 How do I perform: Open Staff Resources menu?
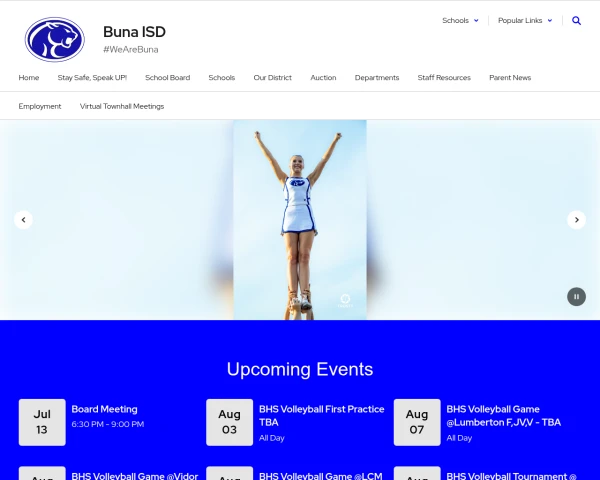click(444, 78)
